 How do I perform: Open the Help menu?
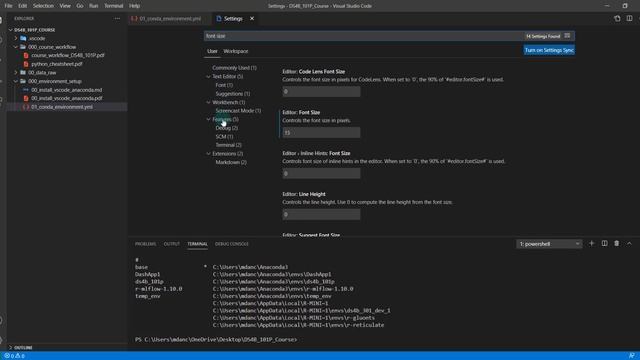pos(134,6)
